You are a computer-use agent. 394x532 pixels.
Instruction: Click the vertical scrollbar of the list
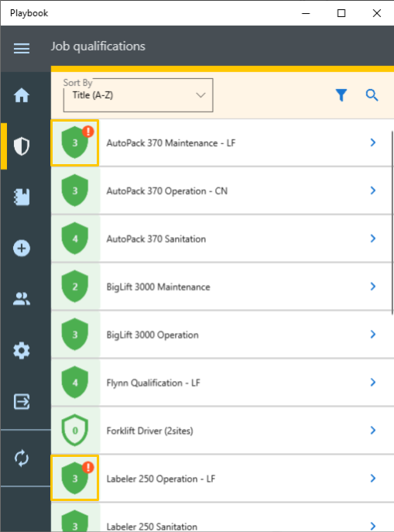click(x=392, y=223)
